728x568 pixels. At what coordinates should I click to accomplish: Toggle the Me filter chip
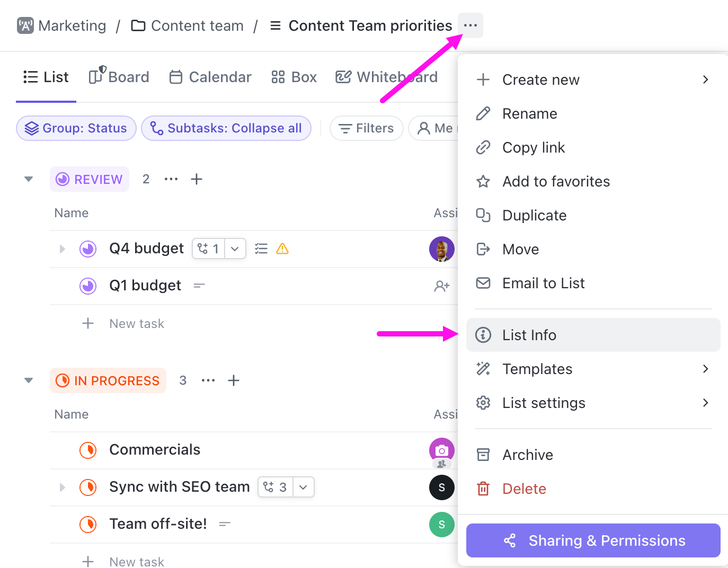coord(434,128)
